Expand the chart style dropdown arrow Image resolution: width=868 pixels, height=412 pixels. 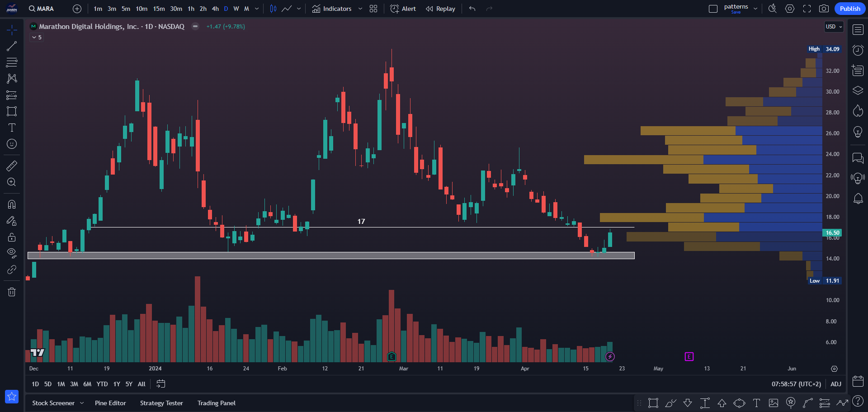click(x=299, y=9)
